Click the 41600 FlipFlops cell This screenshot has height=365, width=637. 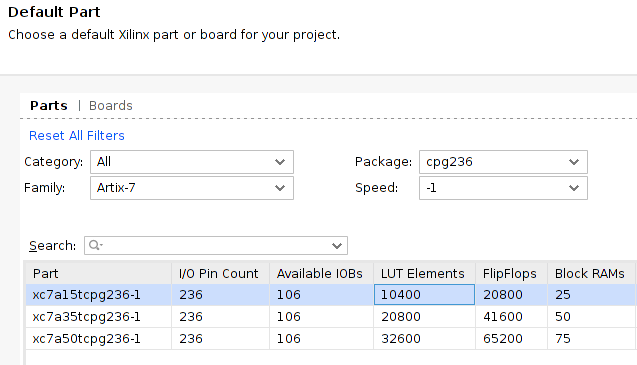511,317
